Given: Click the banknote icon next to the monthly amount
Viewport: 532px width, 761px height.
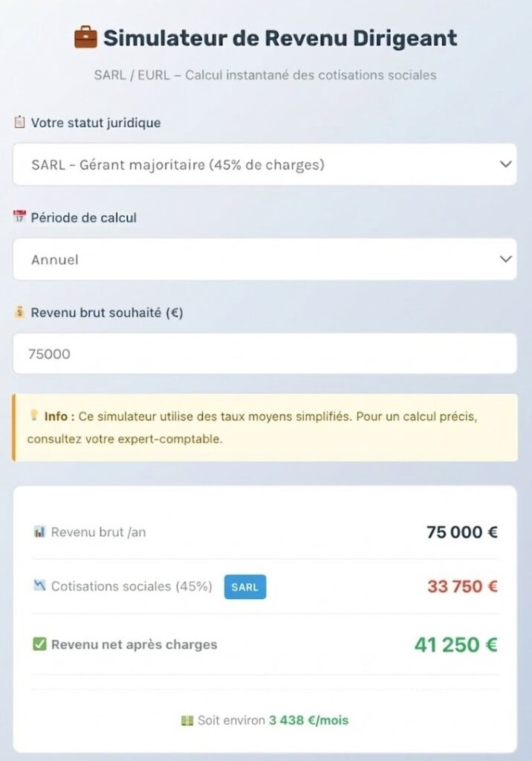Looking at the screenshot, I should pyautogui.click(x=189, y=720).
